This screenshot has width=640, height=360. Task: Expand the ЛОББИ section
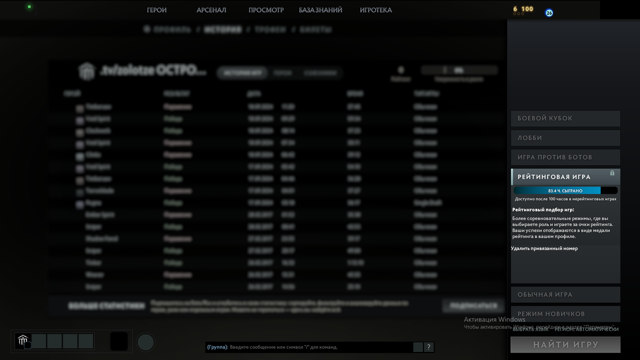[x=565, y=138]
